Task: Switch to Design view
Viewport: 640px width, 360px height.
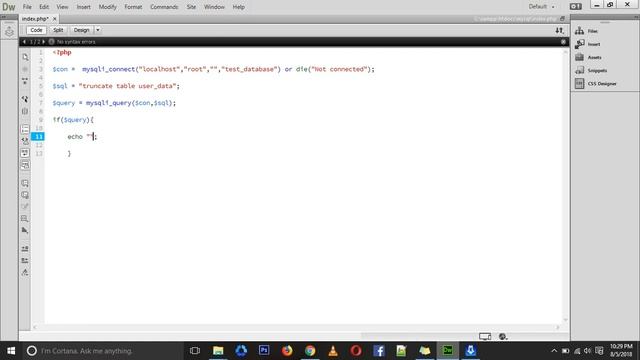Action: [x=81, y=30]
